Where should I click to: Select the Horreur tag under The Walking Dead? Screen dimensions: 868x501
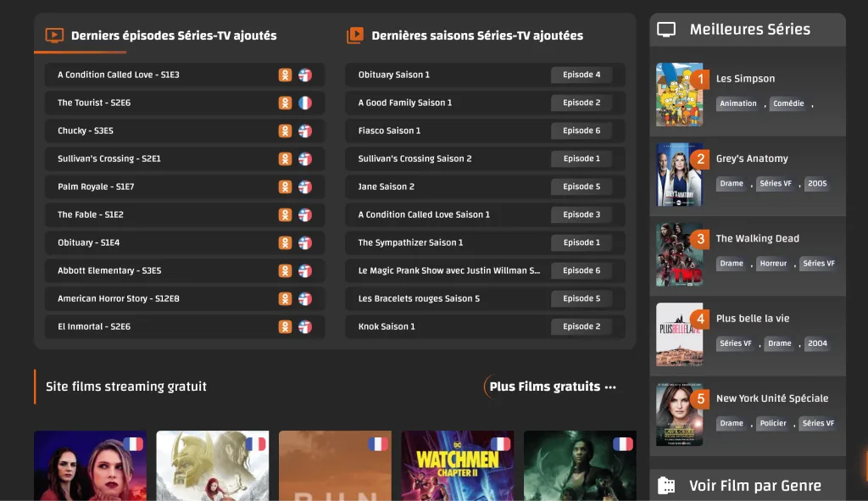click(x=773, y=264)
